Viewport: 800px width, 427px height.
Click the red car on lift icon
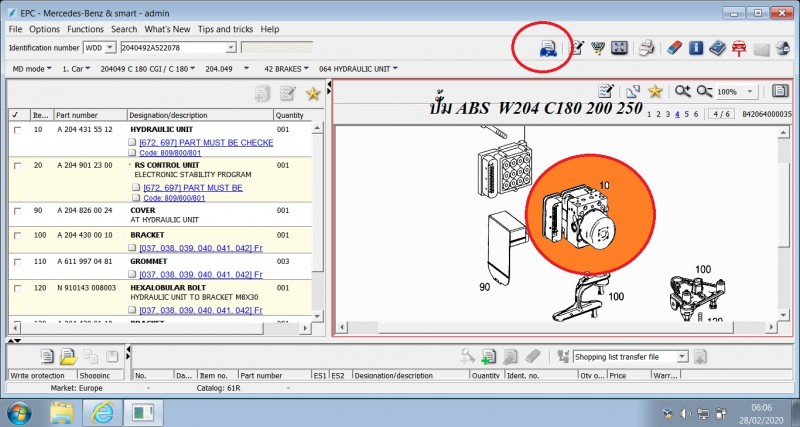coord(739,48)
